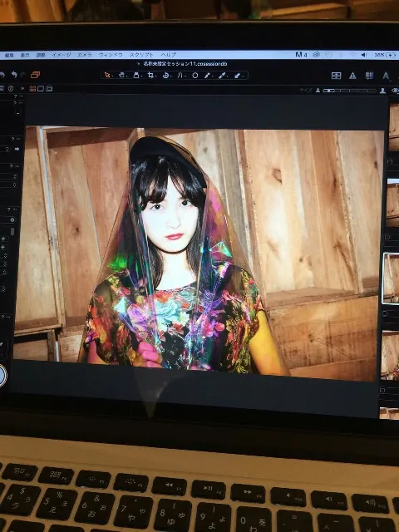This screenshot has height=532, width=399.
Task: Tick the checkbox just above the bottom partial thumbnail
Action: (382, 390)
